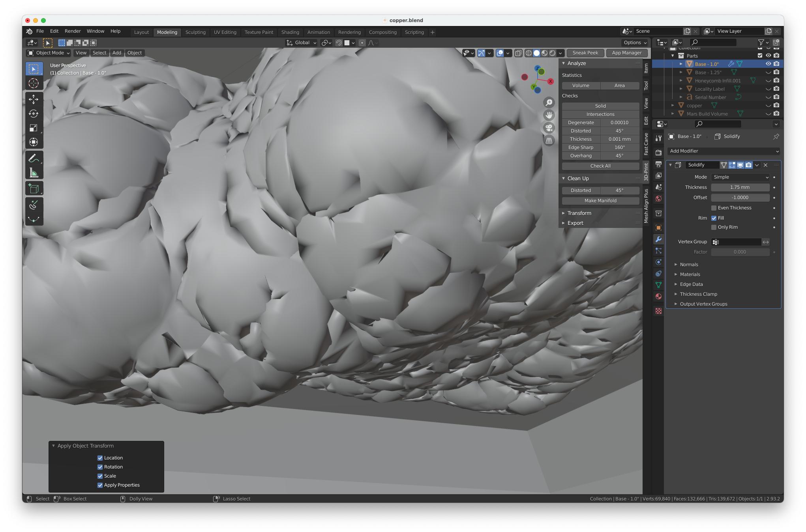The height and width of the screenshot is (532, 806).
Task: Open the Modifier properties wrench tab
Action: pos(658,239)
